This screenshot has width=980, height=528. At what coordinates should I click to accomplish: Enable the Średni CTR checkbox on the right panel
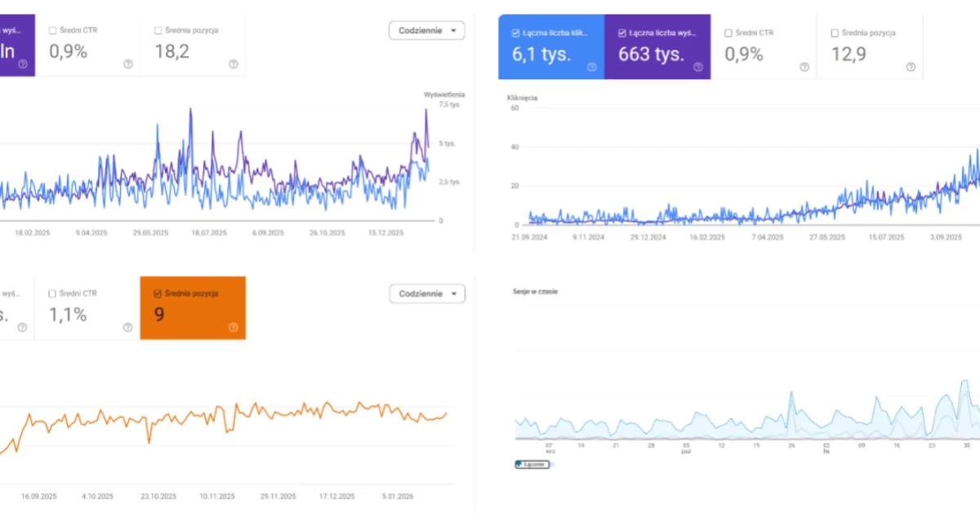[728, 31]
